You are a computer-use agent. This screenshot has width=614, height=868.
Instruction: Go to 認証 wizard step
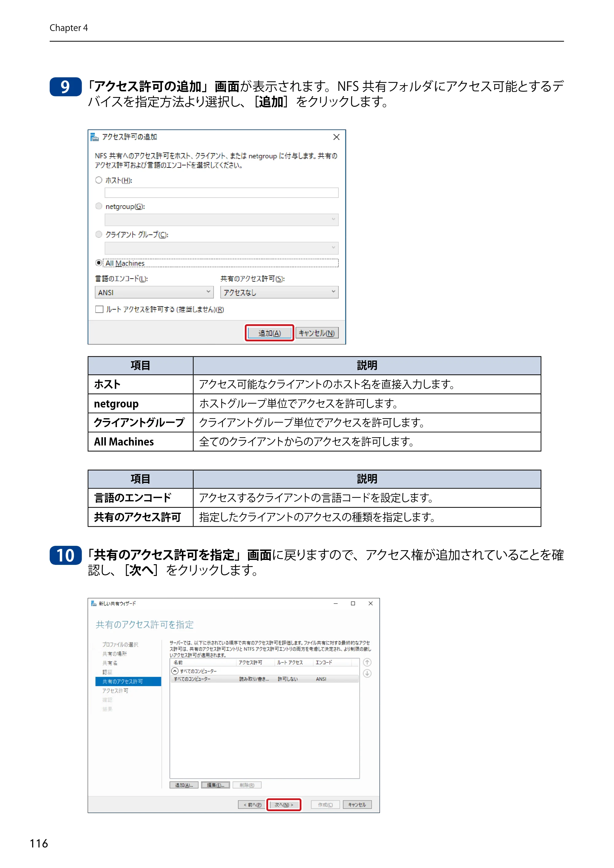[x=107, y=672]
